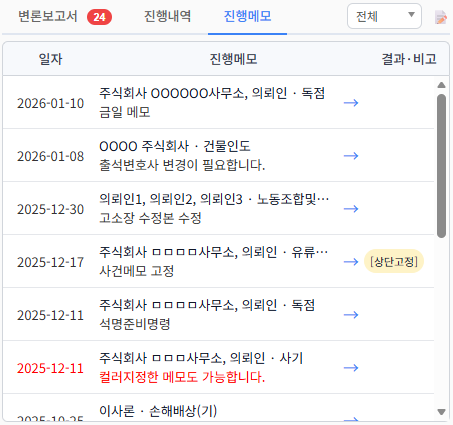Switch to 진행내역 tab
The height and width of the screenshot is (425, 453).
tap(167, 16)
